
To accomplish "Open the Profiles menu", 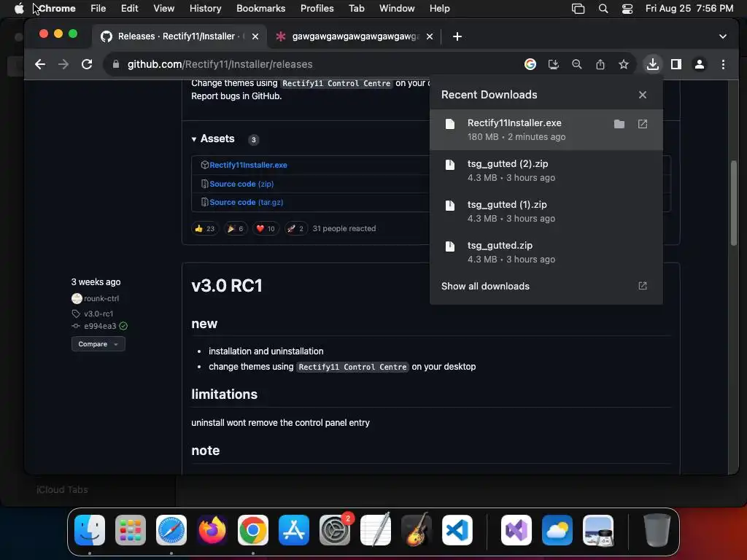I will (x=317, y=9).
